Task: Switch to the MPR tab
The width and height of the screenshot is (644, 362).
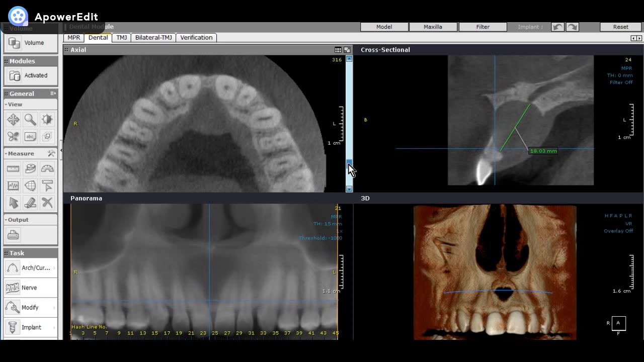Action: coord(74,38)
